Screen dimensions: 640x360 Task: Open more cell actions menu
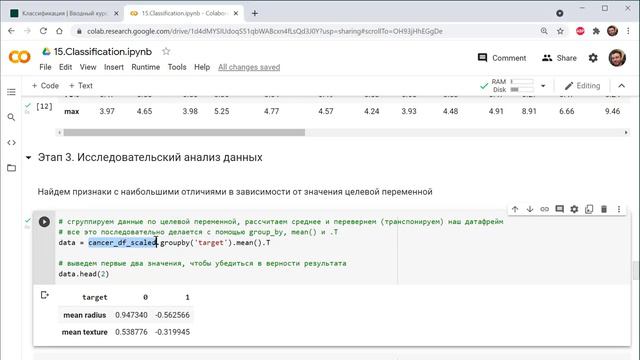click(619, 209)
